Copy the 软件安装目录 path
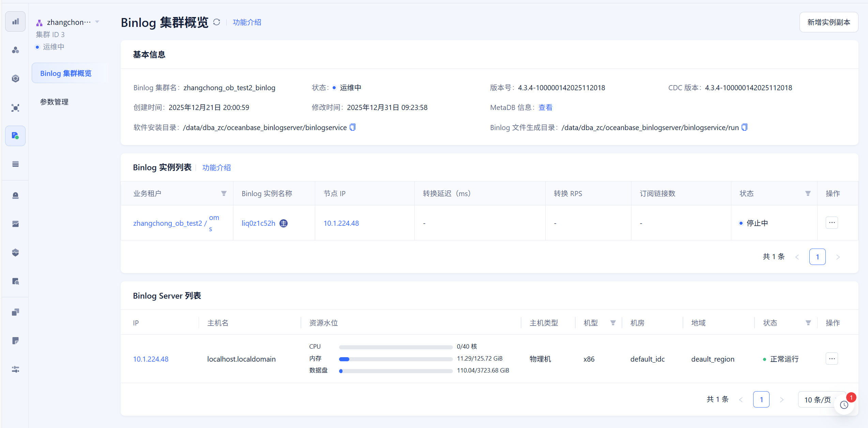 353,127
